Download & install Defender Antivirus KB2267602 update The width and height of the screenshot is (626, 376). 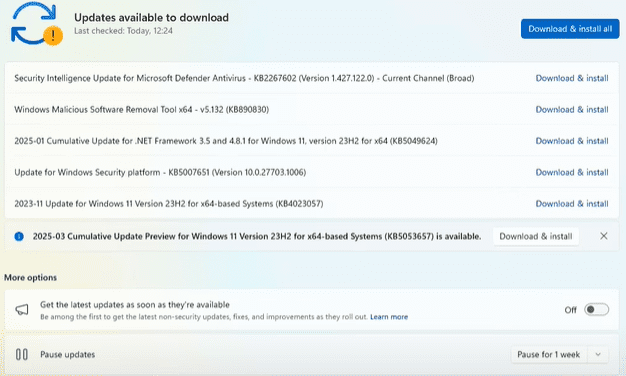(572, 78)
